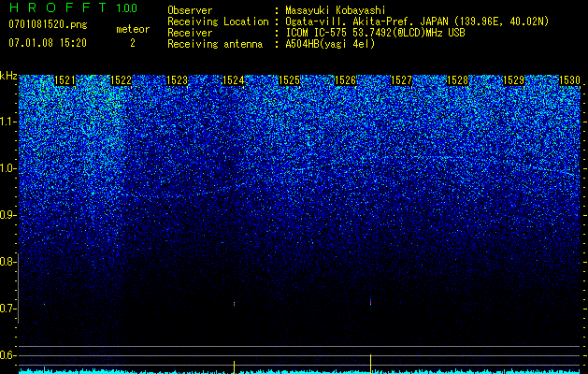This screenshot has width=588, height=374.
Task: Click the 0.8 kHz axis tick label
Action: (x=7, y=262)
